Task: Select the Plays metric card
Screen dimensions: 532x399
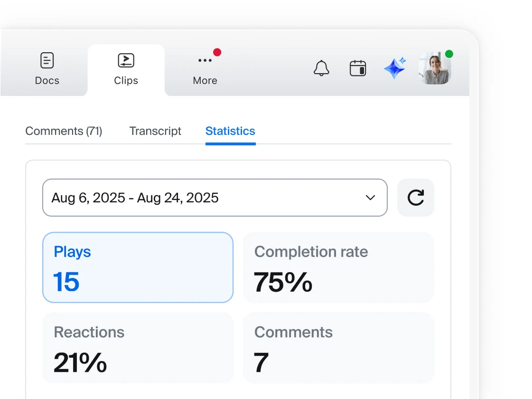Action: [x=138, y=267]
